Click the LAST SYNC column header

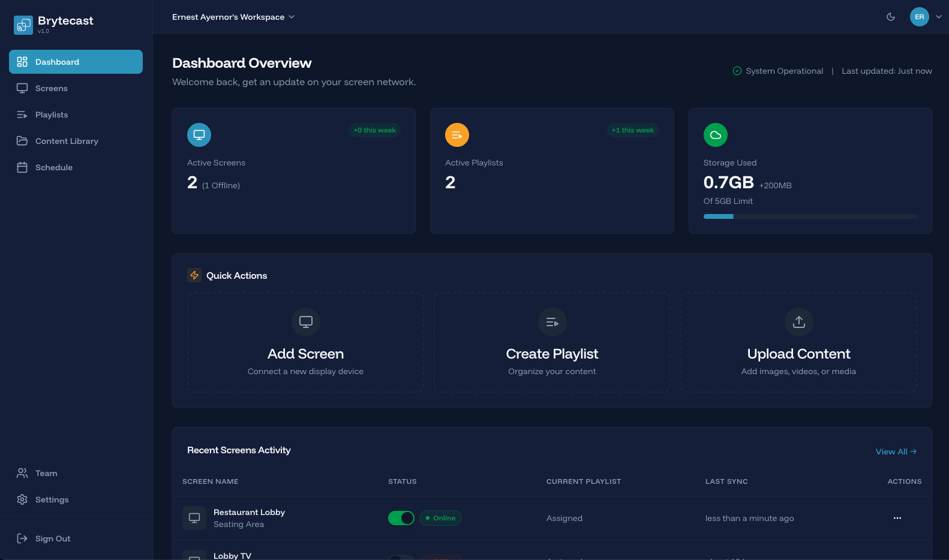coord(726,481)
